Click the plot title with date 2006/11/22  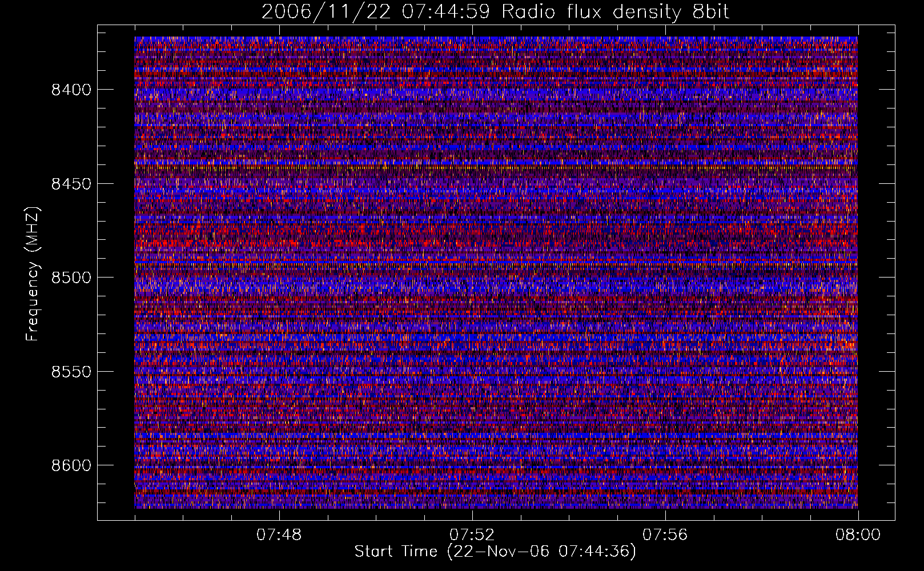pos(495,12)
